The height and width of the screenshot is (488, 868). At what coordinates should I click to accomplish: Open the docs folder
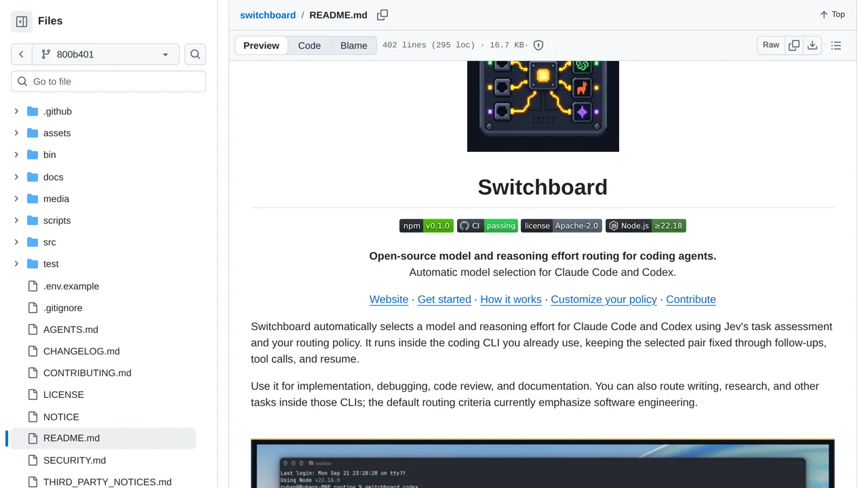(53, 177)
